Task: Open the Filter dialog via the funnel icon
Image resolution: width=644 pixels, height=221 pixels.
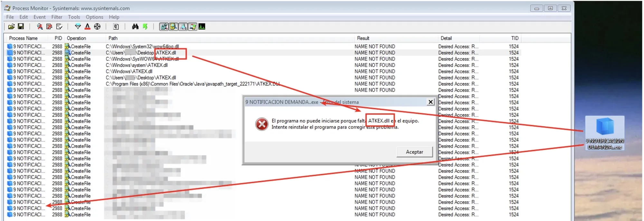Action: (78, 26)
